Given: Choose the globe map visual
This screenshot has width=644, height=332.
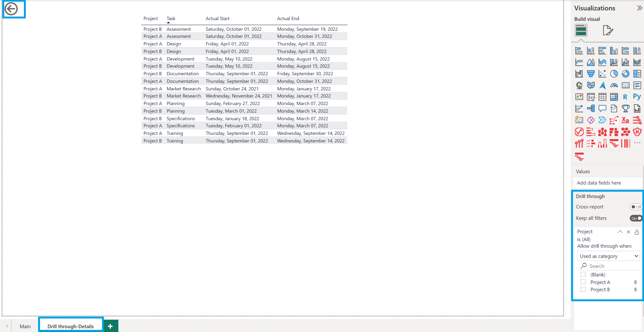Looking at the screenshot, I should tap(579, 85).
